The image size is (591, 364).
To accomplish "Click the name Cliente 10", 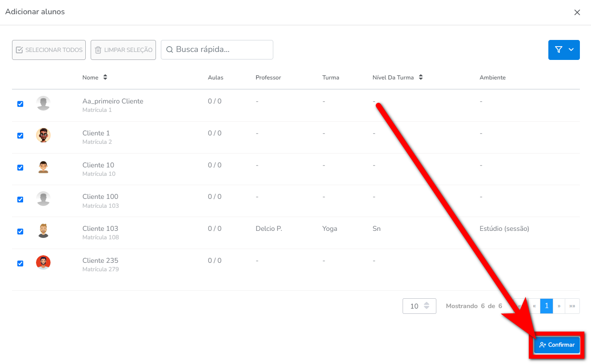I will click(x=98, y=165).
